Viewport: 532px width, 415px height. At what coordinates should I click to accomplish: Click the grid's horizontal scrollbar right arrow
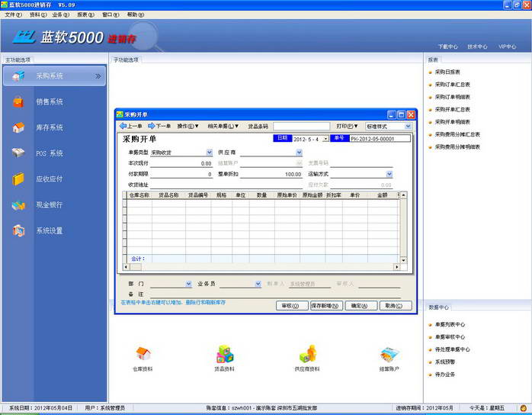[x=397, y=267]
